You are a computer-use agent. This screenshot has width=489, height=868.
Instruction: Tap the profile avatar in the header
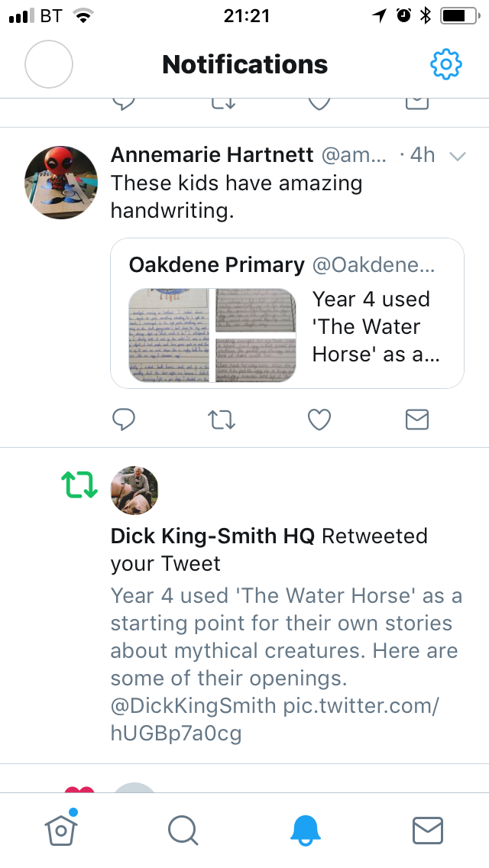pos(49,64)
